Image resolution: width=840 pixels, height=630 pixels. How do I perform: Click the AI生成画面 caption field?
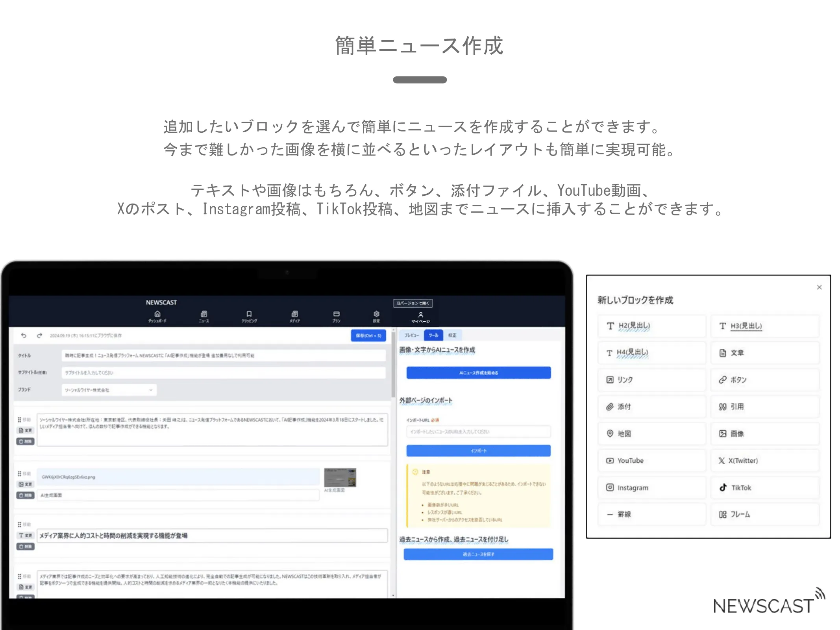point(178,495)
